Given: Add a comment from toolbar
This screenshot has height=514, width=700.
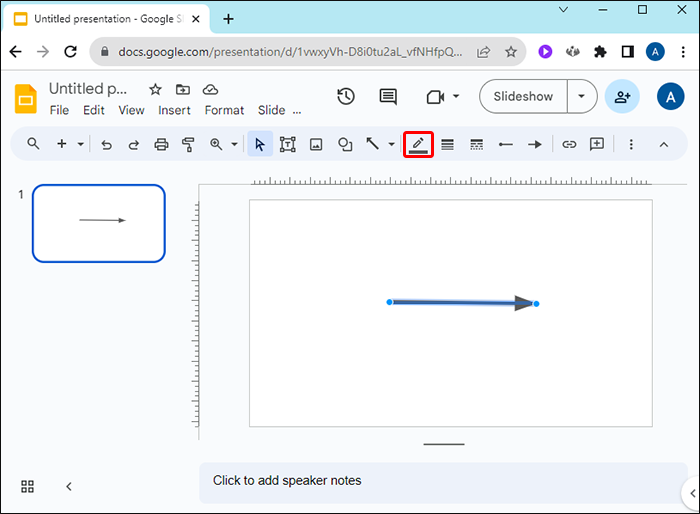Looking at the screenshot, I should pos(597,144).
